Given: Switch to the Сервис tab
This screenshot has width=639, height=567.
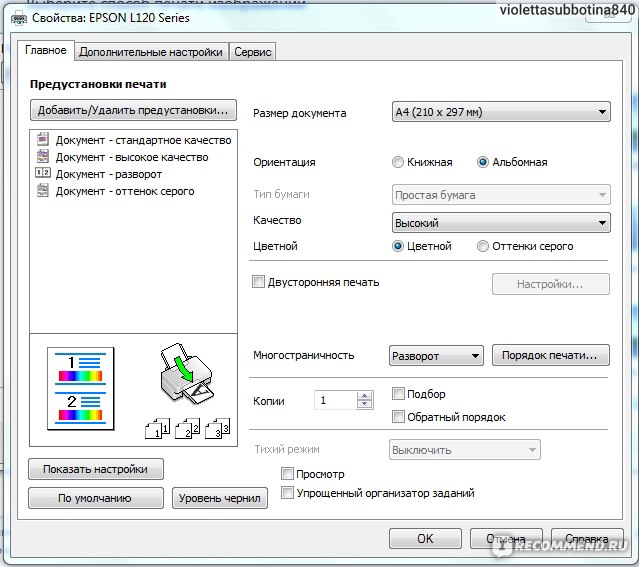Looking at the screenshot, I should tap(253, 52).
